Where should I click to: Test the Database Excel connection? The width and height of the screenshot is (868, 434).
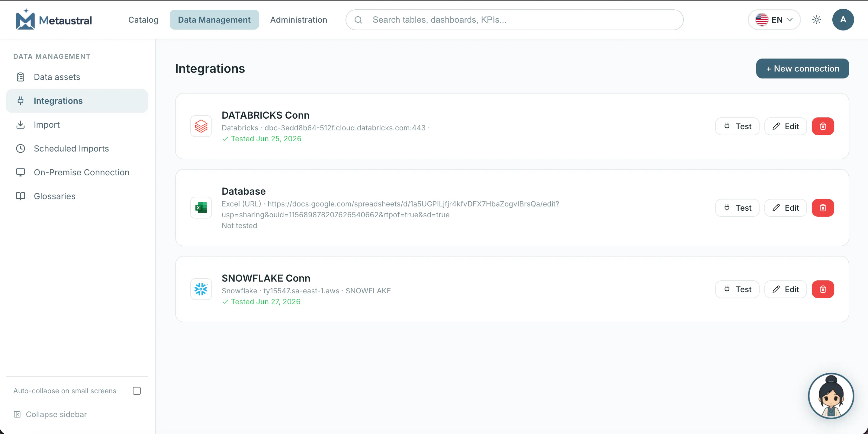pyautogui.click(x=737, y=208)
